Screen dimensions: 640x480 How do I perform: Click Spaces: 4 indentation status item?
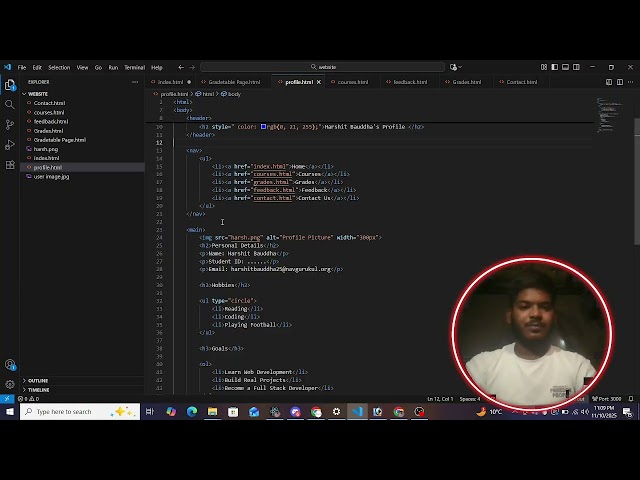pyautogui.click(x=470, y=399)
